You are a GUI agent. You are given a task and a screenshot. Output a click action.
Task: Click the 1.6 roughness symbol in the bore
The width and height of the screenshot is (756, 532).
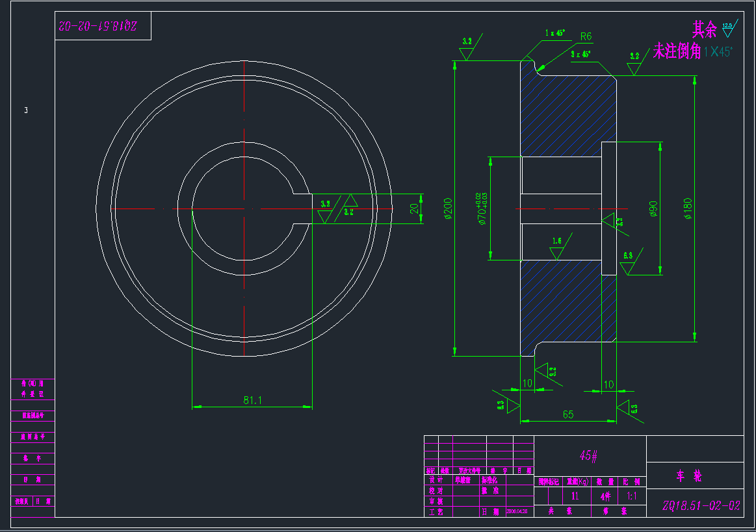tap(557, 248)
